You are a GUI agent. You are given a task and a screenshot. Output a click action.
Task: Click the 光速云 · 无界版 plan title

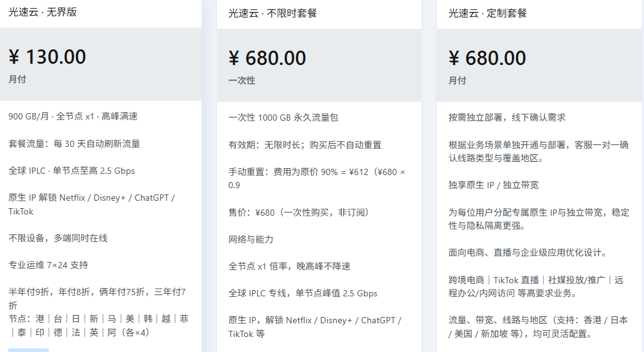coord(43,12)
